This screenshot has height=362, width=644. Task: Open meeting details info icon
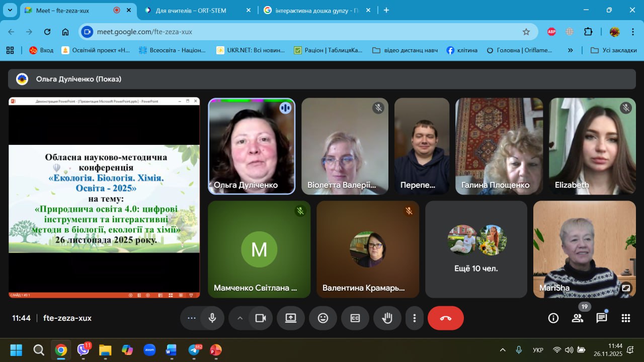pos(553,318)
